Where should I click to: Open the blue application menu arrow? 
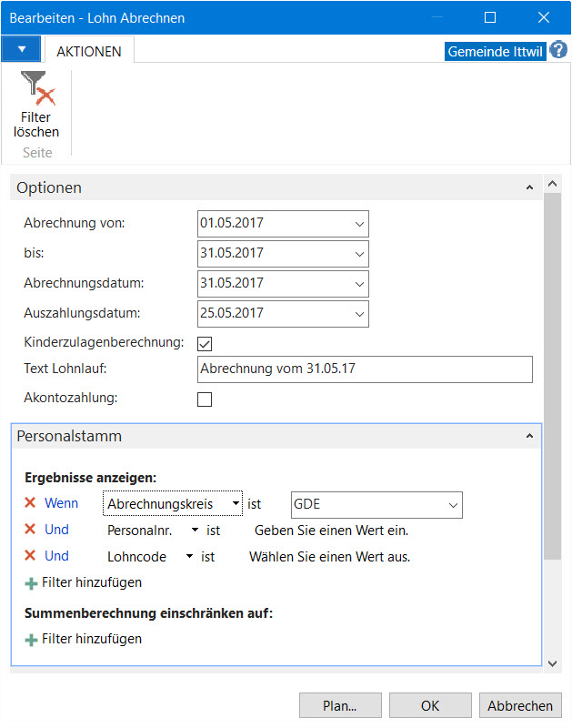(x=21, y=49)
